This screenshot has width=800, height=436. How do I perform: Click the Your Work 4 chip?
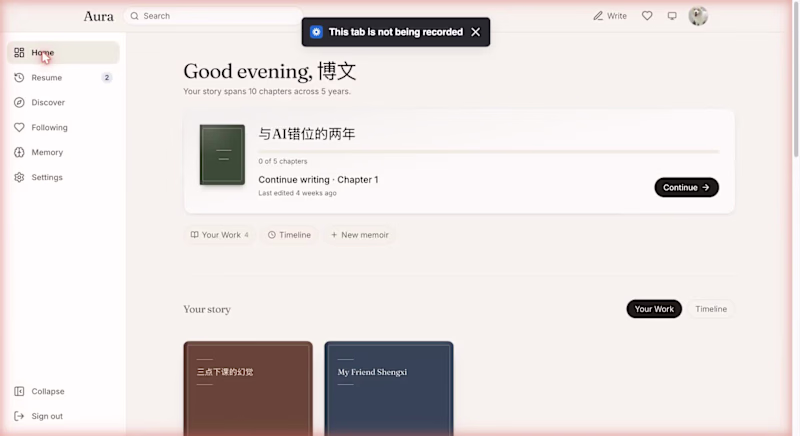219,235
